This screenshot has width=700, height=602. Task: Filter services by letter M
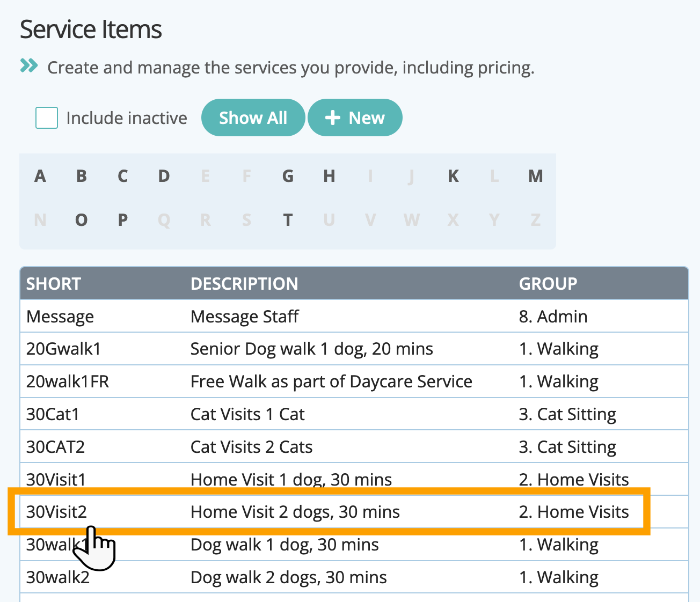(x=535, y=176)
